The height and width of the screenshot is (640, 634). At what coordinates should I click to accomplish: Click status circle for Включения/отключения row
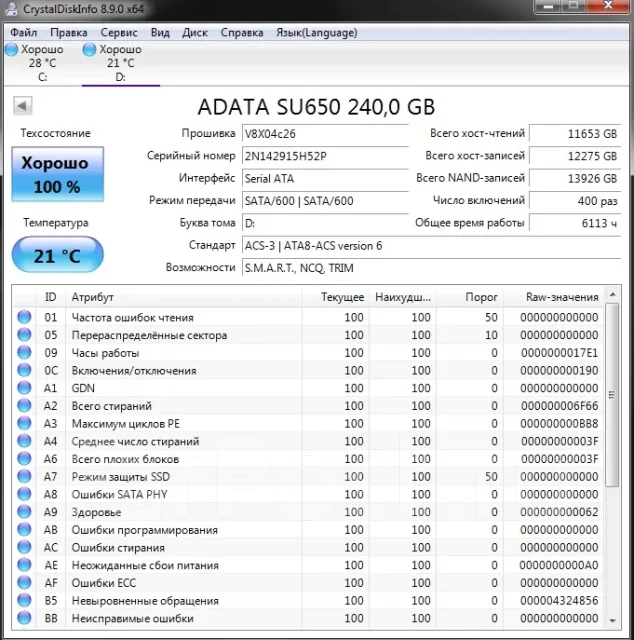[x=24, y=370]
